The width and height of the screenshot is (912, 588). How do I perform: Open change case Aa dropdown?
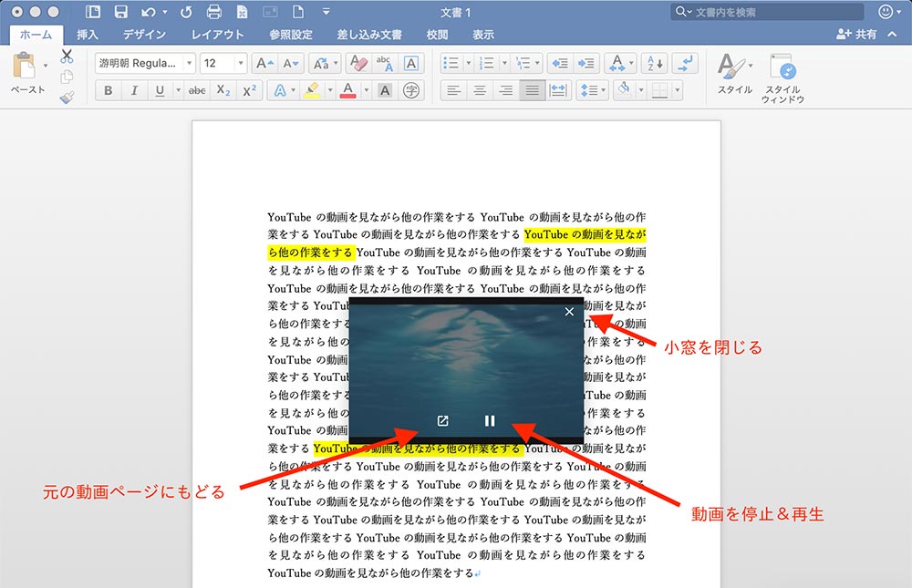(325, 64)
